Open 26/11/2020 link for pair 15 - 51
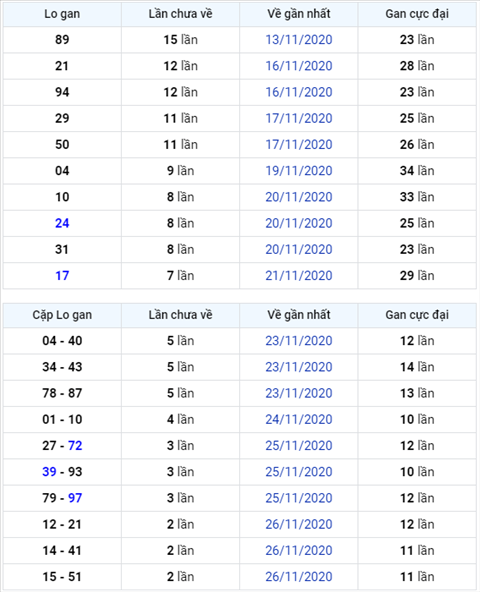The image size is (480, 592). coord(299,577)
